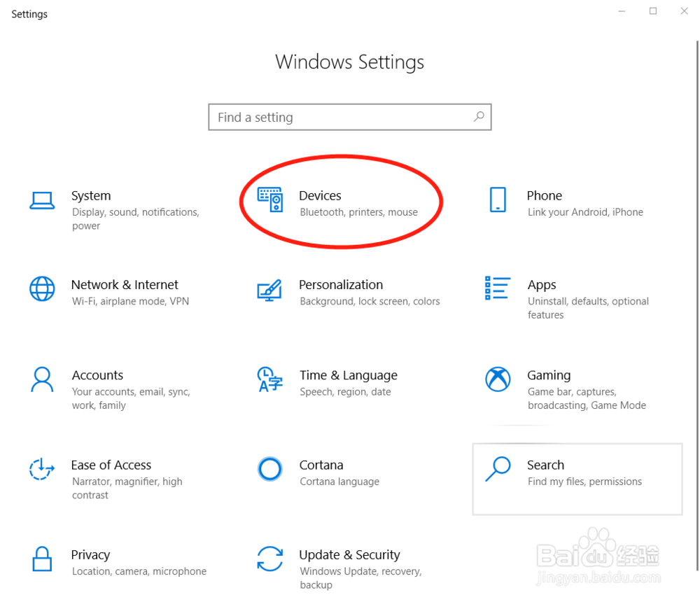The image size is (700, 602).
Task: Select the Cortana category title
Action: [321, 465]
